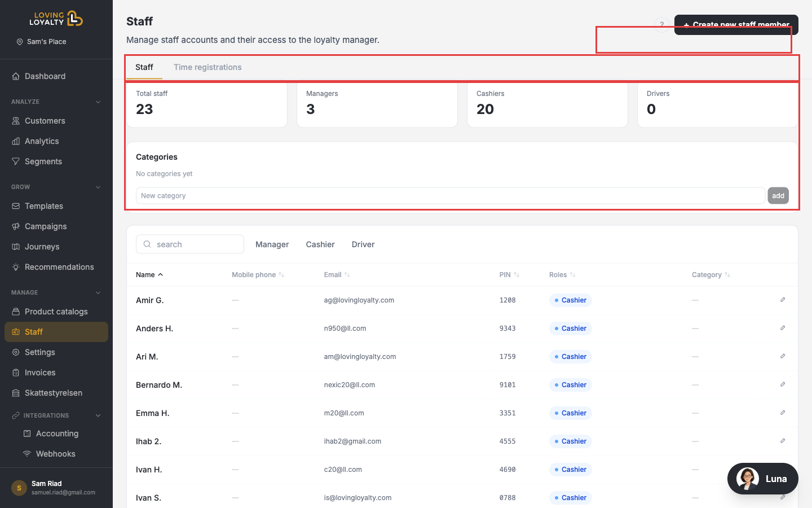Open Analytics in sidebar
Viewport: 812px width, 508px height.
point(56,141)
